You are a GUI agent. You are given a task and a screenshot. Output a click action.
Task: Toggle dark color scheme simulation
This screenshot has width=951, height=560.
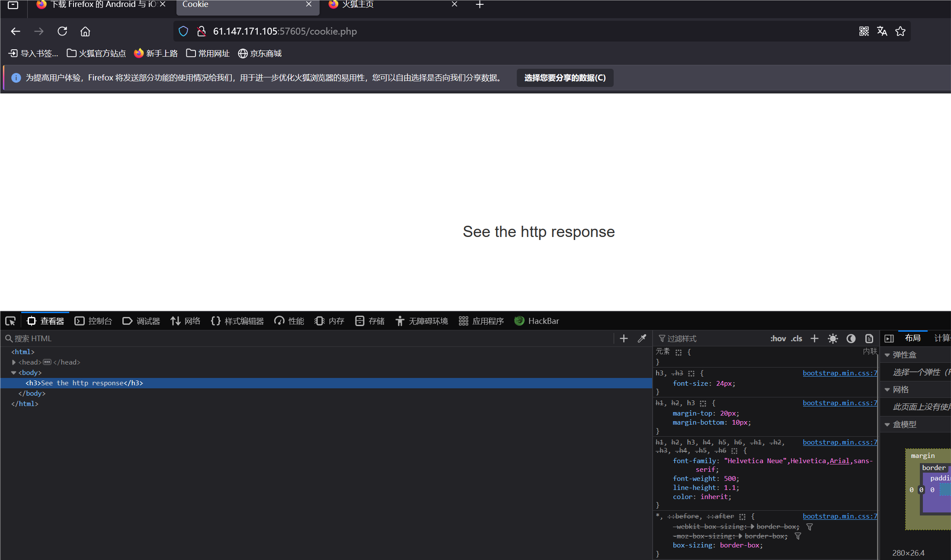(x=851, y=338)
